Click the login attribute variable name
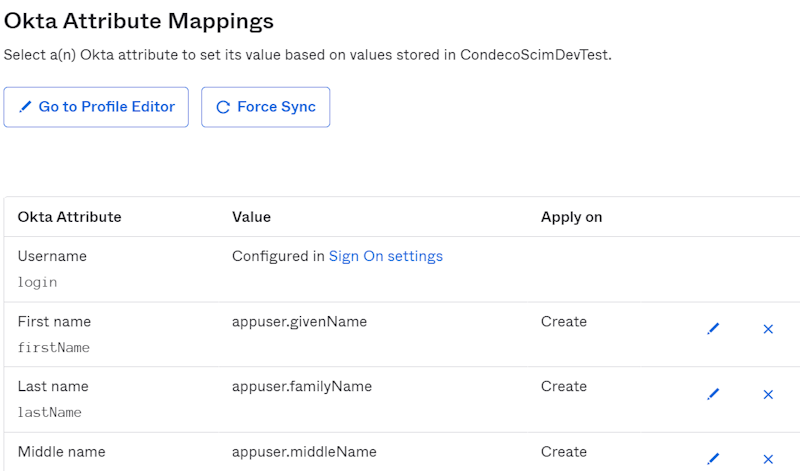 [x=37, y=282]
